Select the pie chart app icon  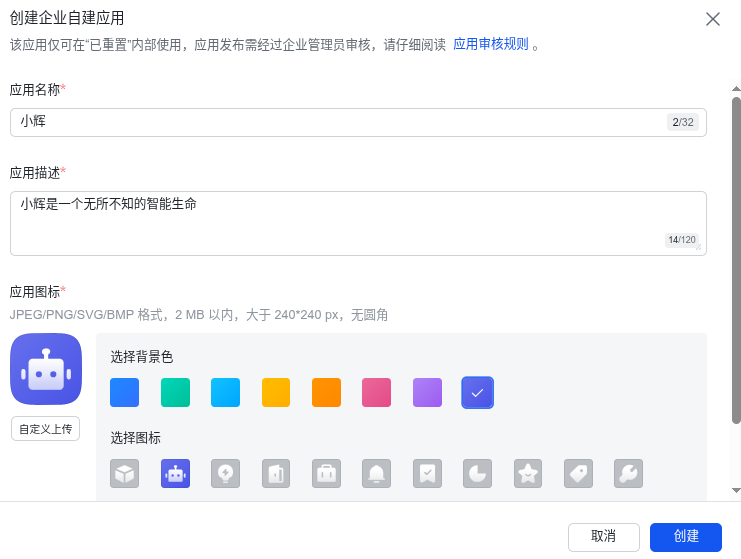click(x=477, y=473)
